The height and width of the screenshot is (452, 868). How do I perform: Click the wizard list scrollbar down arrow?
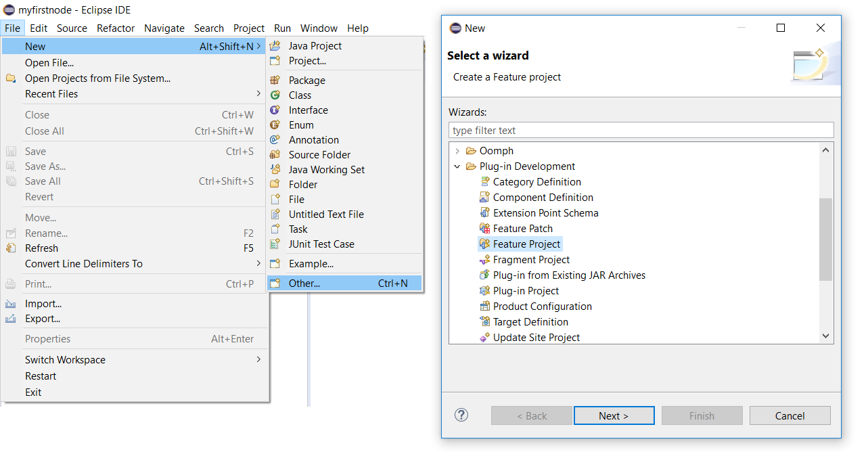[825, 336]
